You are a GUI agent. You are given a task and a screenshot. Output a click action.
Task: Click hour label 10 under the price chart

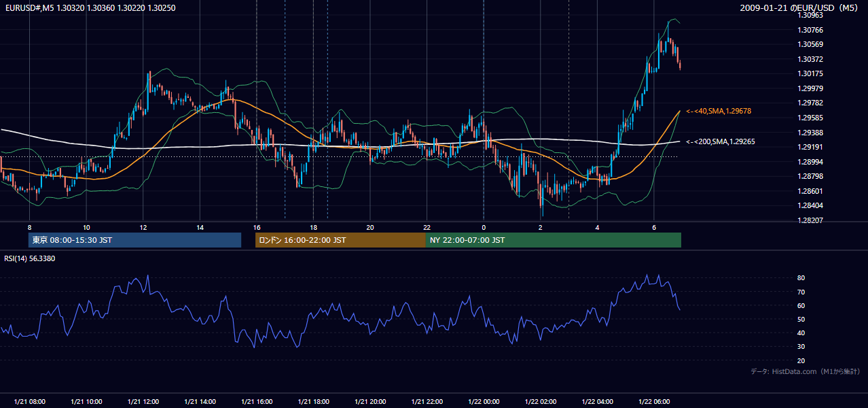tap(86, 227)
